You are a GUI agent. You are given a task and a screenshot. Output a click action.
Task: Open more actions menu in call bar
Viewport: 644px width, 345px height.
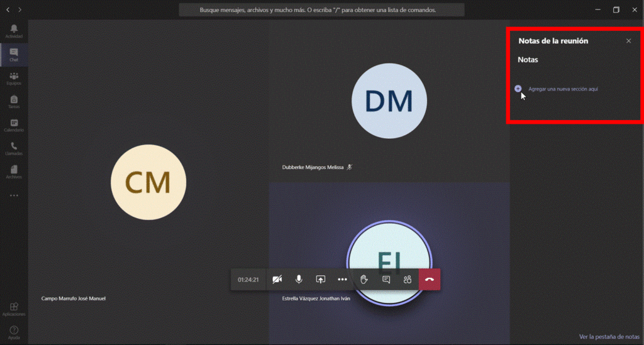(x=342, y=280)
